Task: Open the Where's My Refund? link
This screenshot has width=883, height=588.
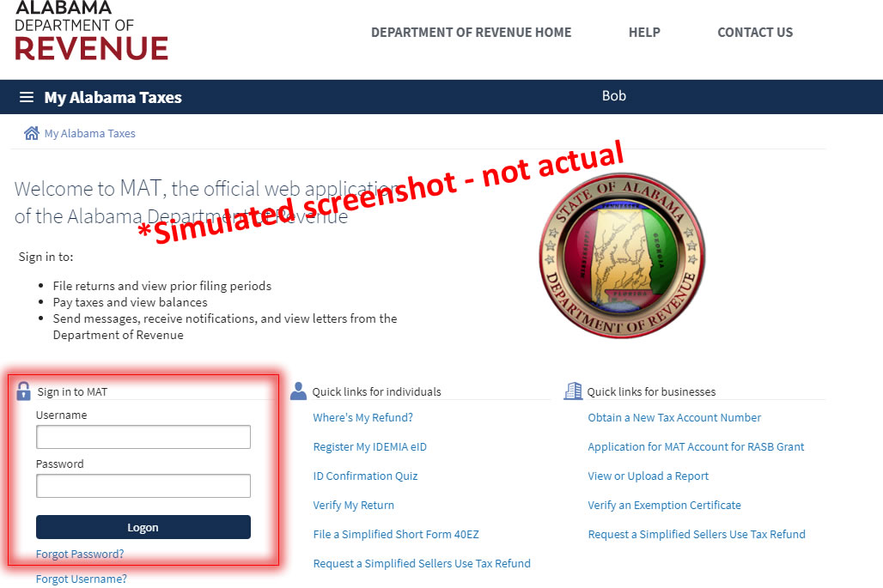Action: pyautogui.click(x=362, y=417)
